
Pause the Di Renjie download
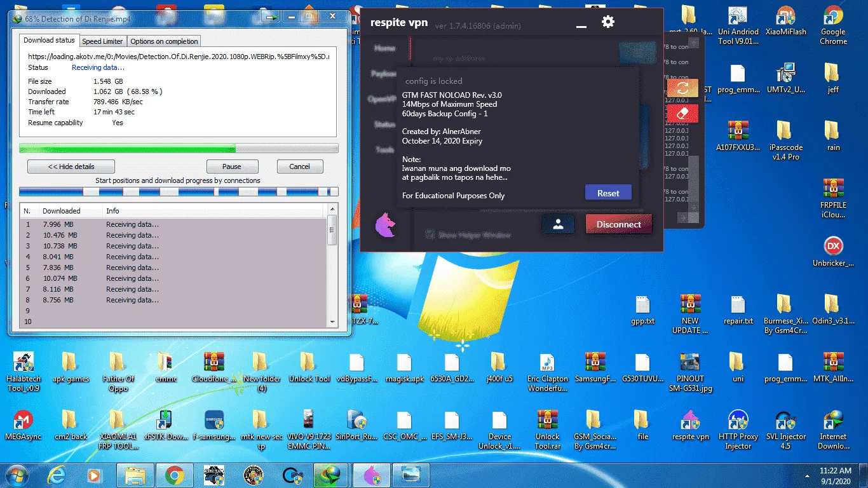click(232, 166)
